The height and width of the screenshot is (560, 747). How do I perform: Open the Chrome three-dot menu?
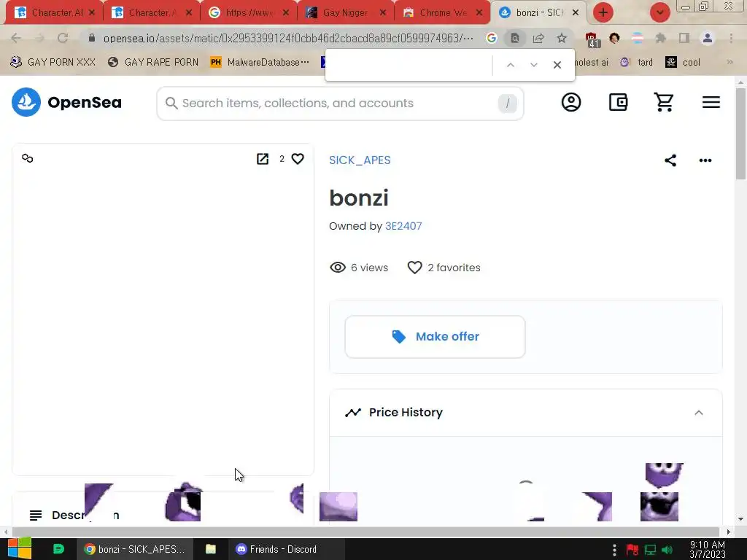(731, 38)
